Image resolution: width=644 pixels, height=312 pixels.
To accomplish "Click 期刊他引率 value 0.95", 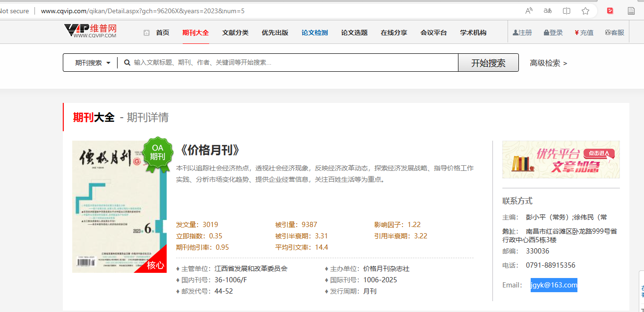I will coord(222,247).
